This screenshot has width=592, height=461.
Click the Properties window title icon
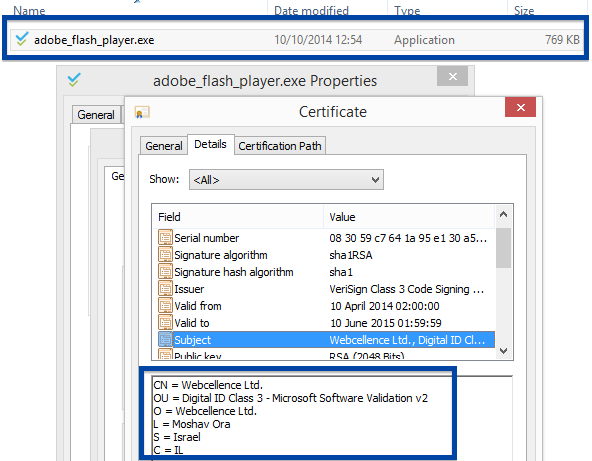pyautogui.click(x=74, y=80)
